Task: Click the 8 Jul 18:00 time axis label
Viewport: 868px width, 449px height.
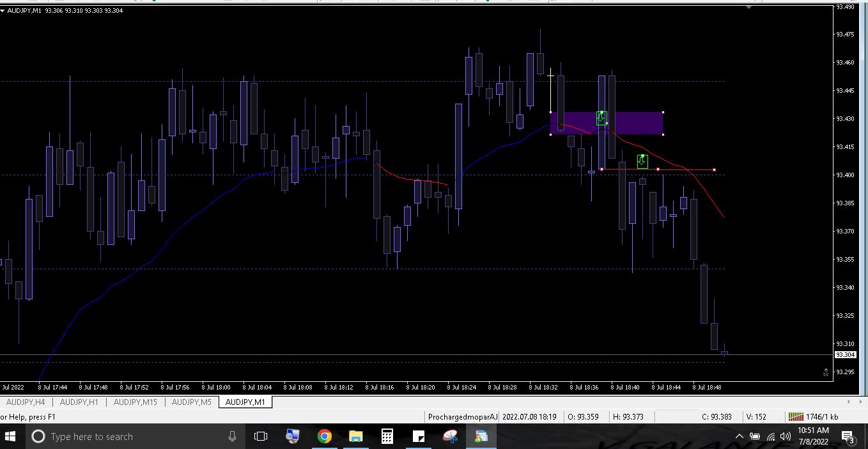Action: pyautogui.click(x=216, y=387)
